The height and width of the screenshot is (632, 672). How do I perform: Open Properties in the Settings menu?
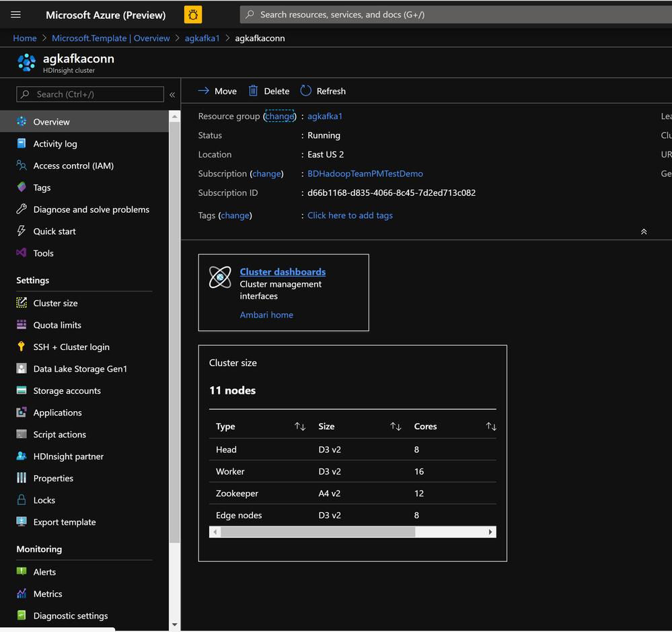(x=85, y=478)
